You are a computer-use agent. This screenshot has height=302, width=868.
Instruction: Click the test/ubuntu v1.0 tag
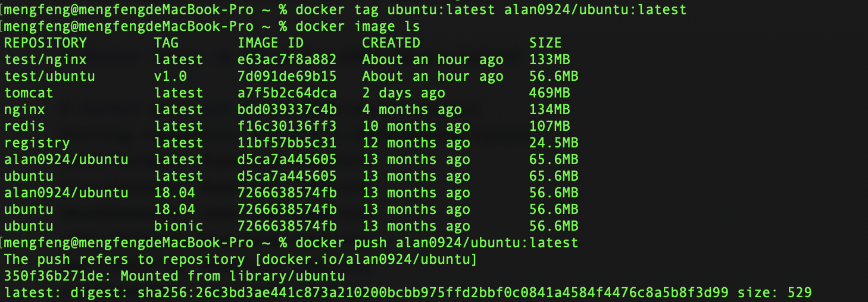pyautogui.click(x=170, y=76)
